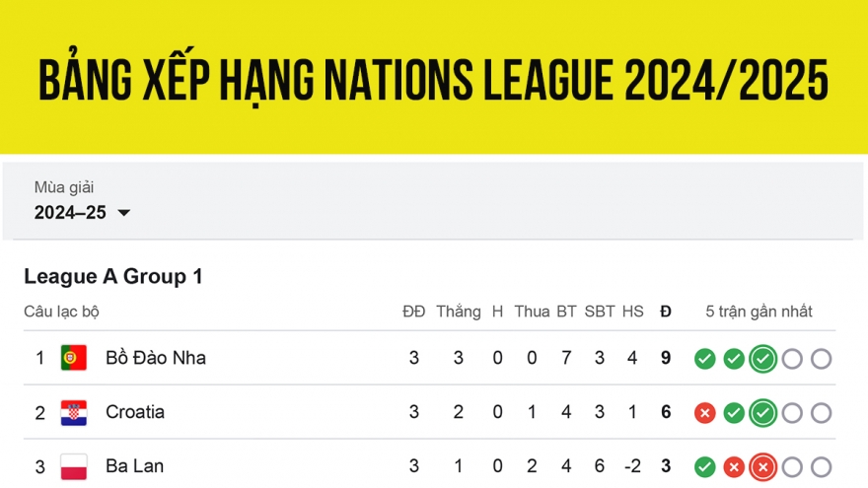Click Croatia's circled latest win icon
868x488 pixels.
(x=762, y=413)
